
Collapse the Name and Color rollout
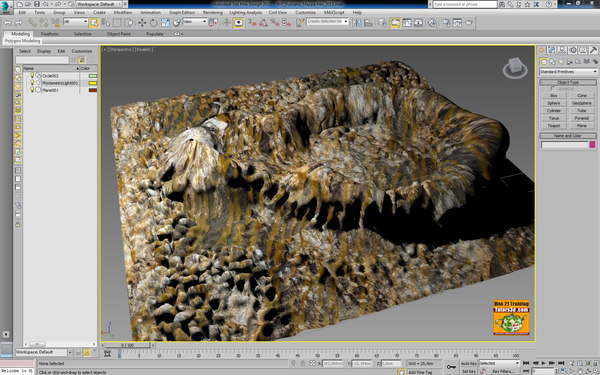568,135
